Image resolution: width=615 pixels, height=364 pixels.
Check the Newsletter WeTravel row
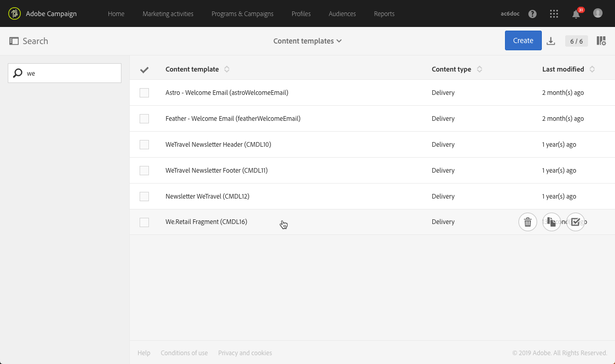click(144, 197)
